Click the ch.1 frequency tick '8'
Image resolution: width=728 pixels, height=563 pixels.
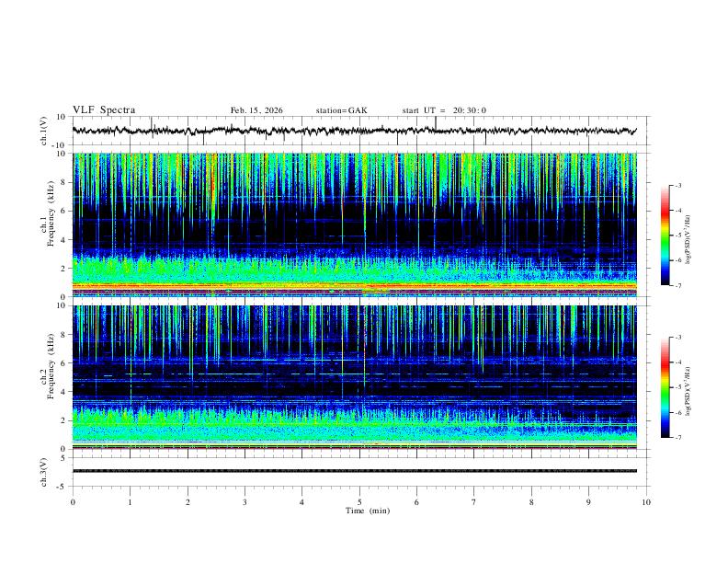point(64,182)
